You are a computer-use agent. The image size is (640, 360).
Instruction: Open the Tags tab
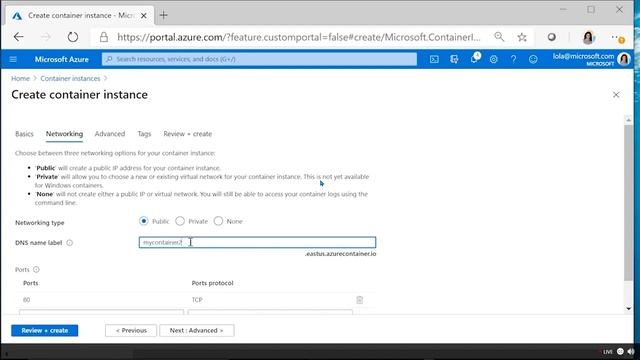pos(144,134)
